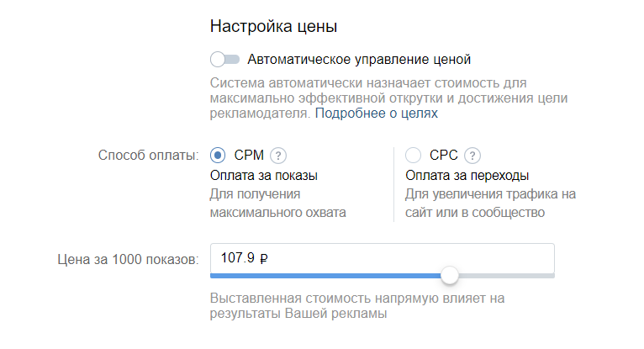Select the CPM payment radio button
The image size is (644, 349).
pyautogui.click(x=218, y=156)
